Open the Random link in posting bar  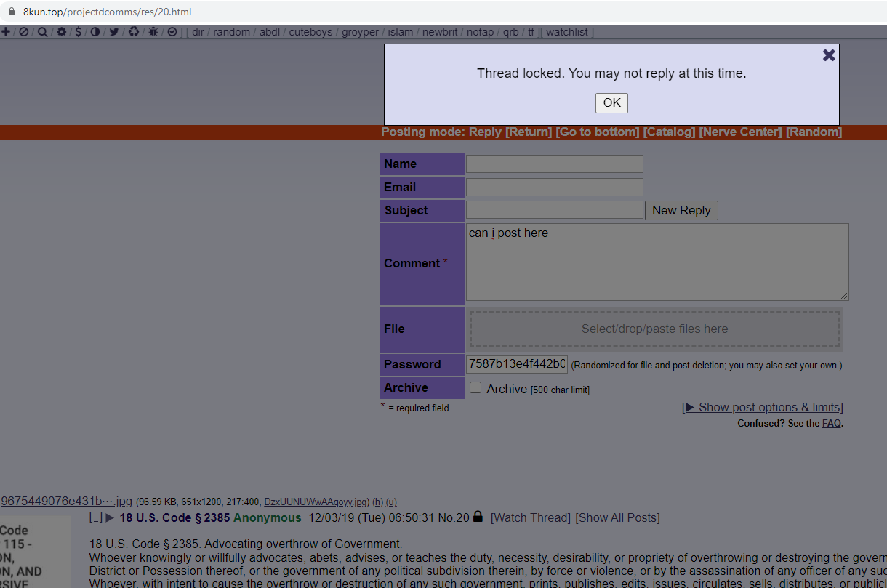814,132
